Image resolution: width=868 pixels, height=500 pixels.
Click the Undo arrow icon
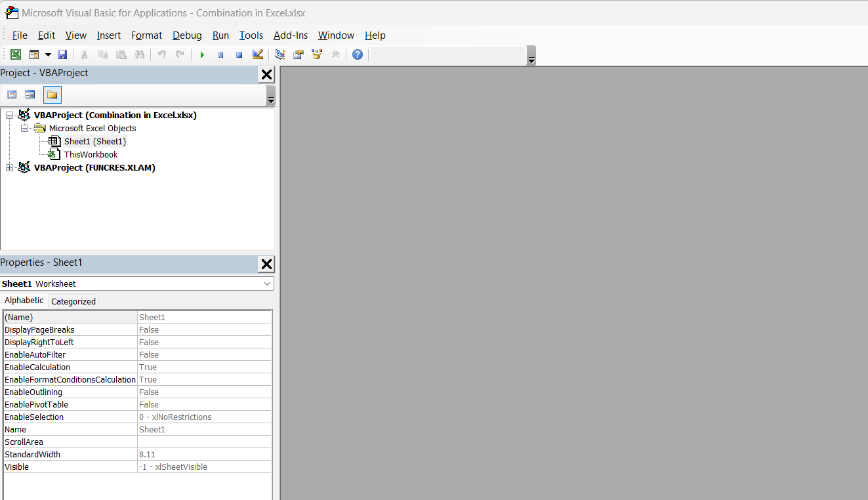point(161,54)
